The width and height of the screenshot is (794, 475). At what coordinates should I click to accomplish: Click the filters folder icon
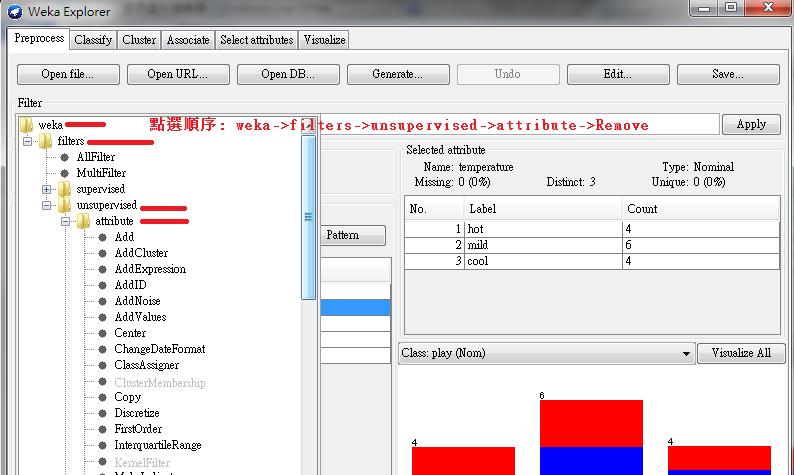(x=46, y=141)
